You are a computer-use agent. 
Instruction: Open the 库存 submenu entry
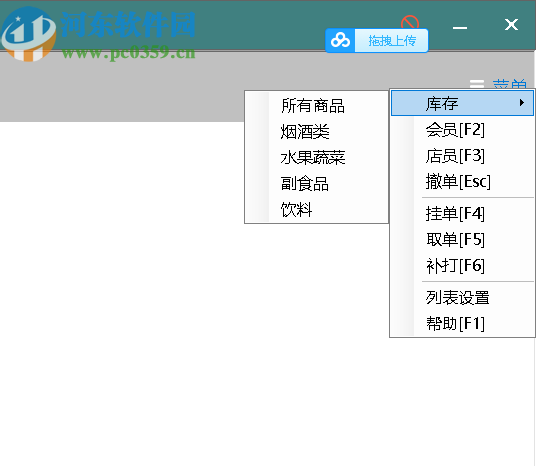click(x=462, y=103)
